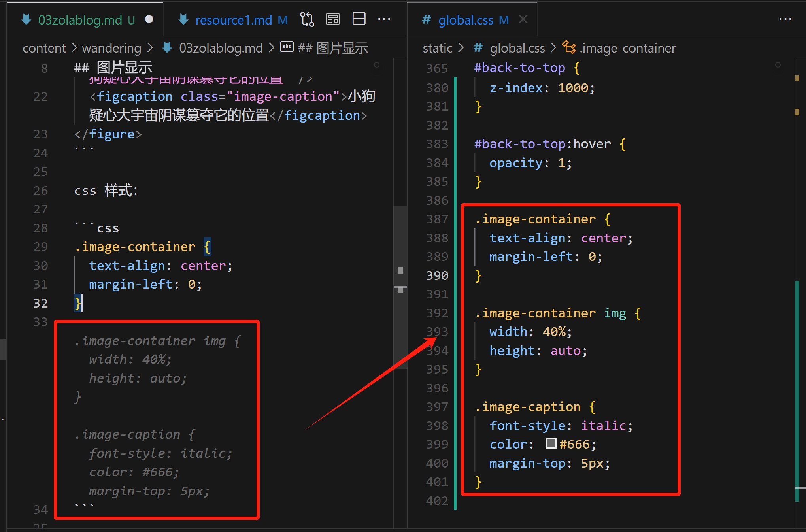Click the symbol icon before .image-container breadcrumb
This screenshot has height=532, width=806.
[569, 47]
